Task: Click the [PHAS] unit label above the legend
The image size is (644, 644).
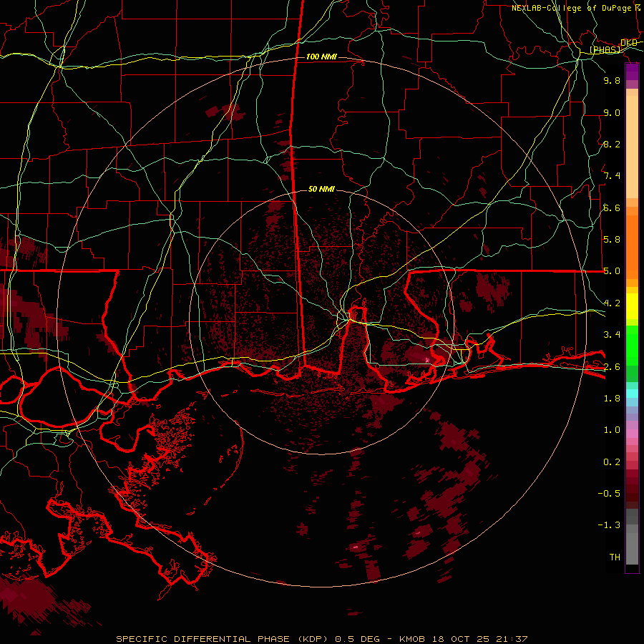Action: [x=605, y=49]
